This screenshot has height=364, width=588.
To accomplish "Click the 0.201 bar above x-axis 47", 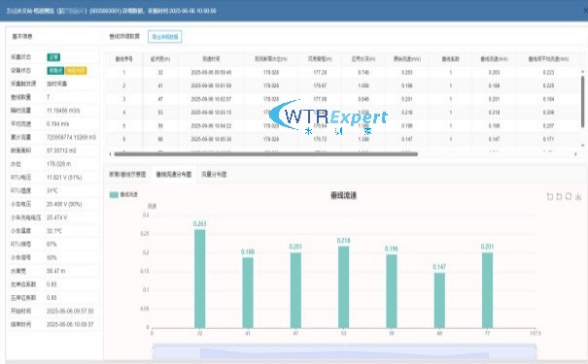I will [295, 290].
